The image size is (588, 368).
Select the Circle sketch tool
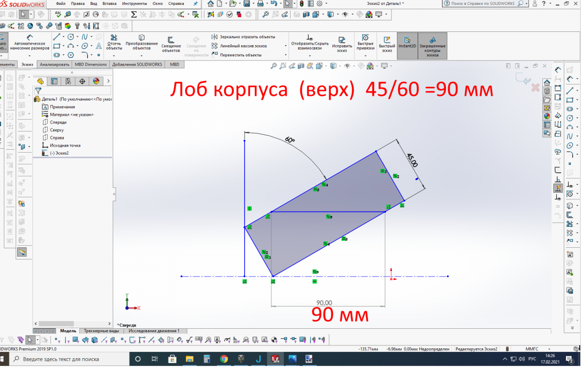click(71, 37)
